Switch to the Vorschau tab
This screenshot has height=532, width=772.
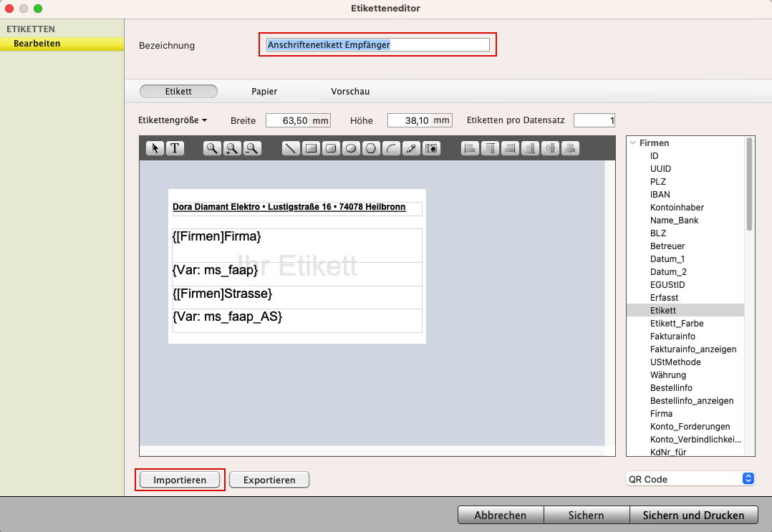[x=350, y=92]
